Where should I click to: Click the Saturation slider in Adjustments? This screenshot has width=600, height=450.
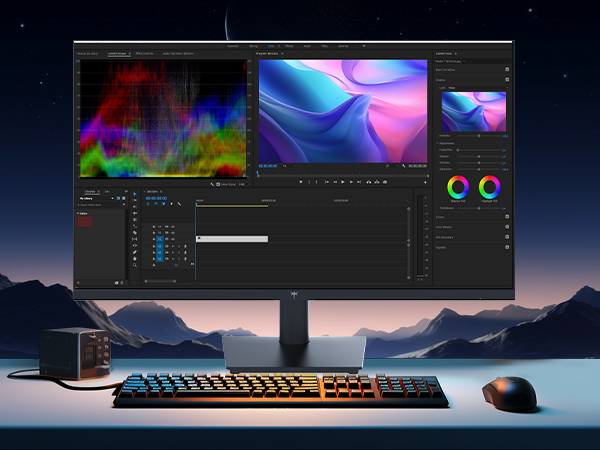coord(479,169)
